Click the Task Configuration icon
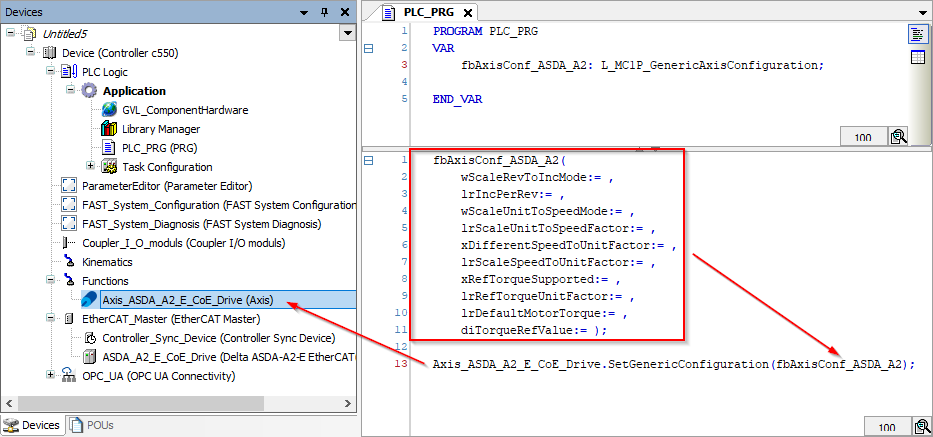 pos(109,167)
